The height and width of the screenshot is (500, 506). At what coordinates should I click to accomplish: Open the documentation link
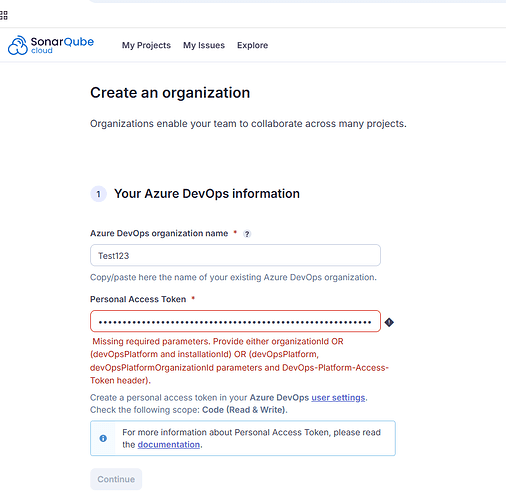[169, 445]
